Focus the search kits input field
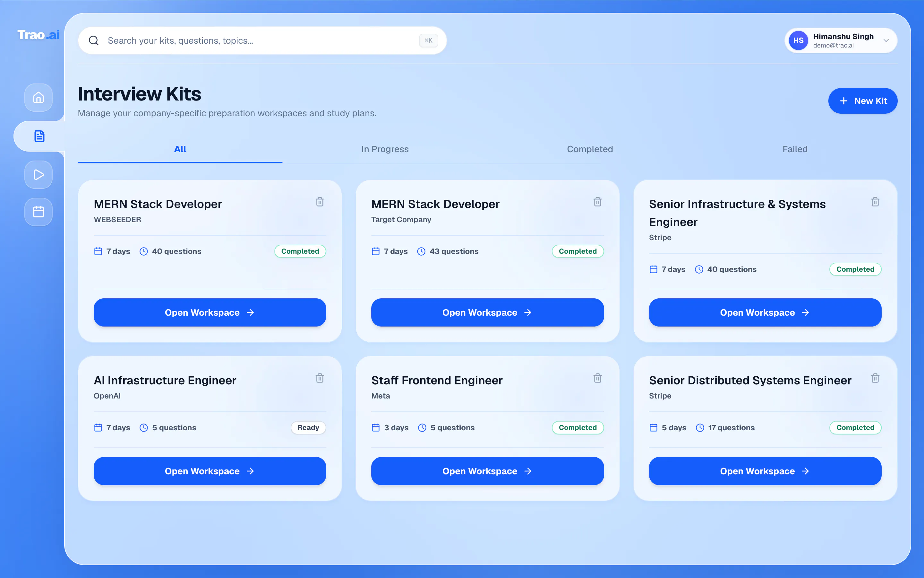Viewport: 924px width, 578px height. (262, 40)
